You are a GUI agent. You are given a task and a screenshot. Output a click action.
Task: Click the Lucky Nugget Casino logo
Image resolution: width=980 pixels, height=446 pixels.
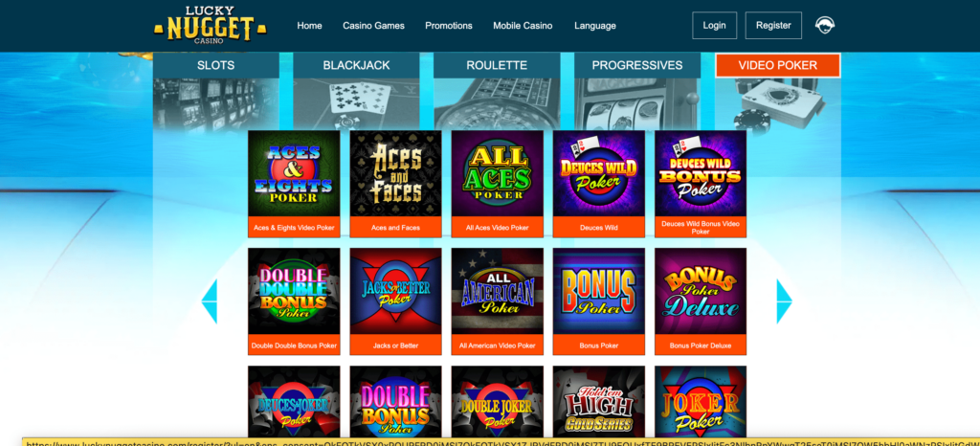click(x=210, y=25)
